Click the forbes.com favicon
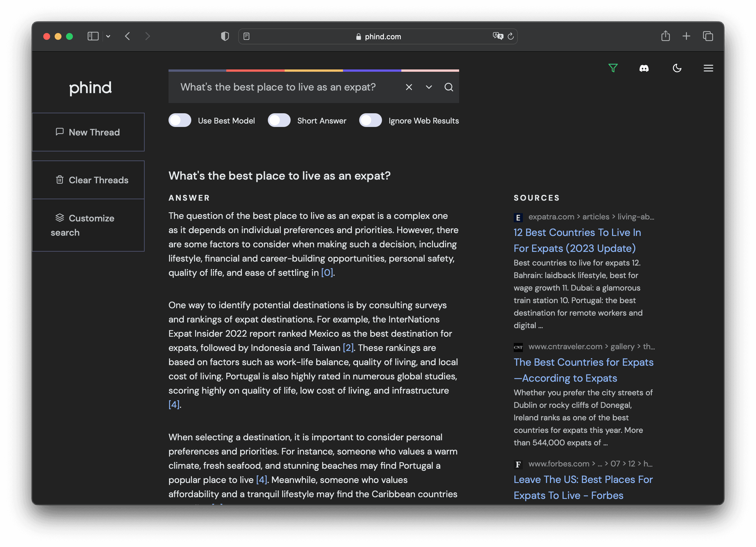The height and width of the screenshot is (547, 756). tap(518, 464)
